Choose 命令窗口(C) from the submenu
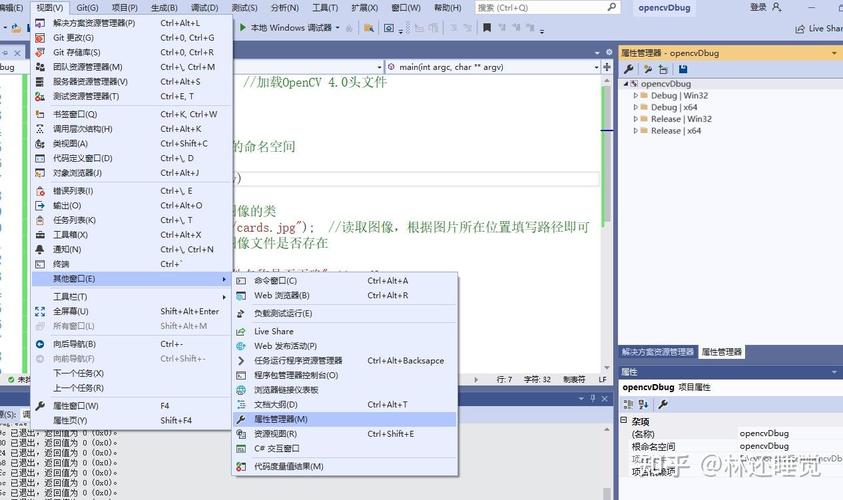Screen dimensions: 843x500 pos(345,281)
